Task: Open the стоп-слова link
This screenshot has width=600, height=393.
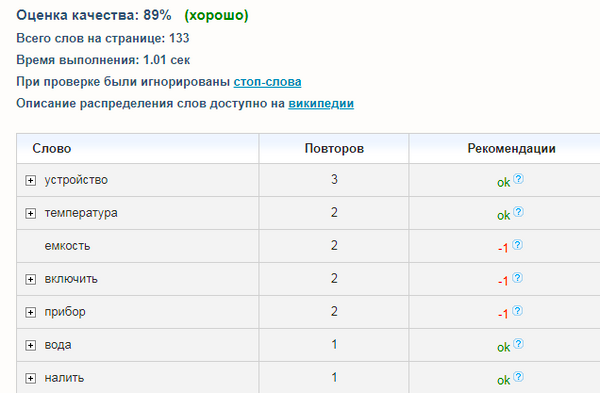Action: [267, 82]
